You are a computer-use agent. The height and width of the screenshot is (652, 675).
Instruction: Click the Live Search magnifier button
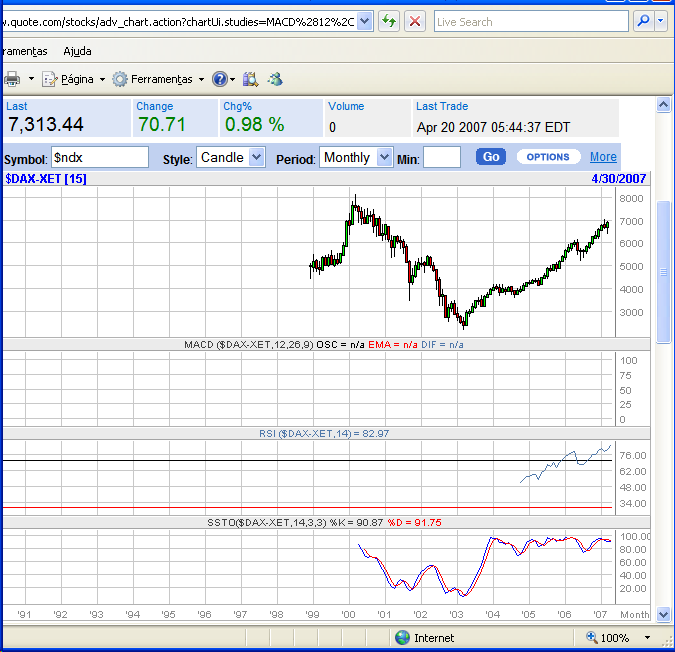(643, 21)
